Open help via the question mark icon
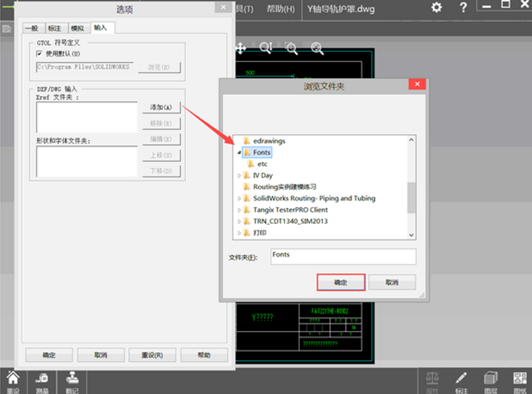This screenshot has width=532, height=394. click(x=464, y=7)
